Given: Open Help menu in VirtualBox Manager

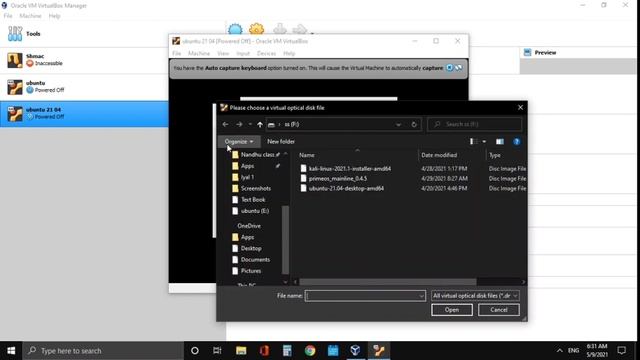Looking at the screenshot, I should coord(54,16).
